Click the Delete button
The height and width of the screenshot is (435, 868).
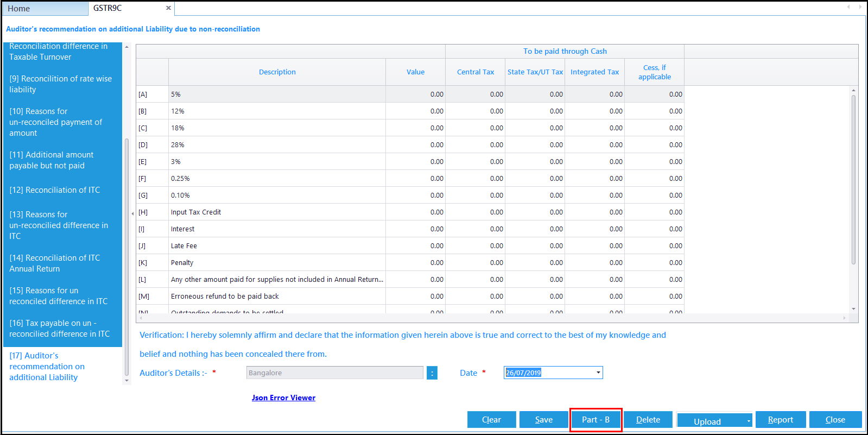[648, 420]
